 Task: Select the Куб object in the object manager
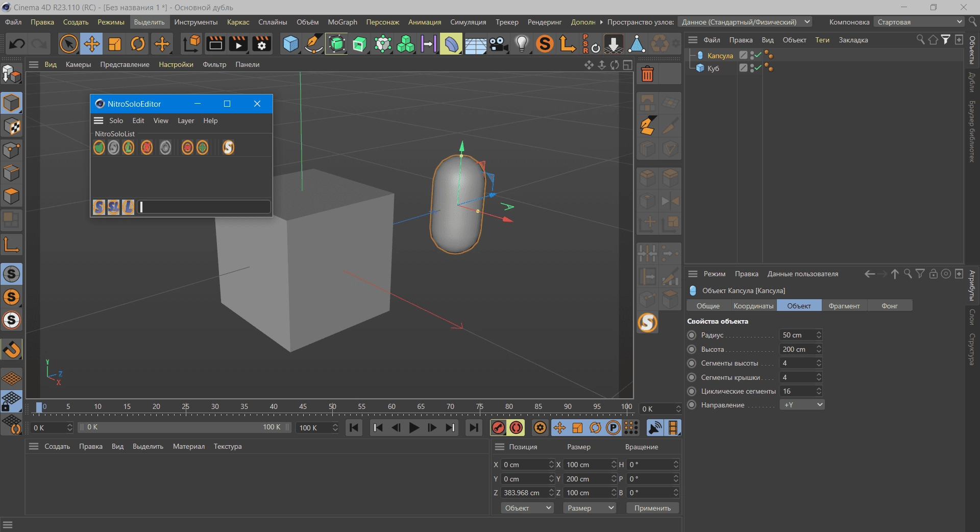713,68
